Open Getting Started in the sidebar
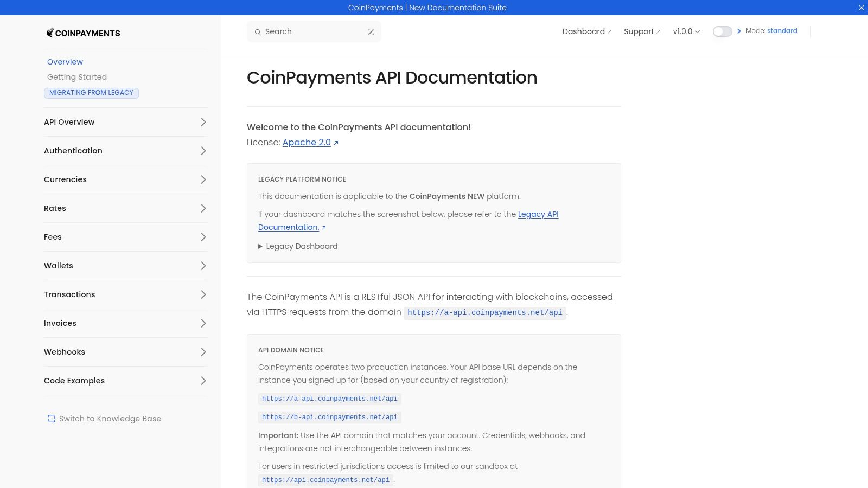 [x=76, y=77]
